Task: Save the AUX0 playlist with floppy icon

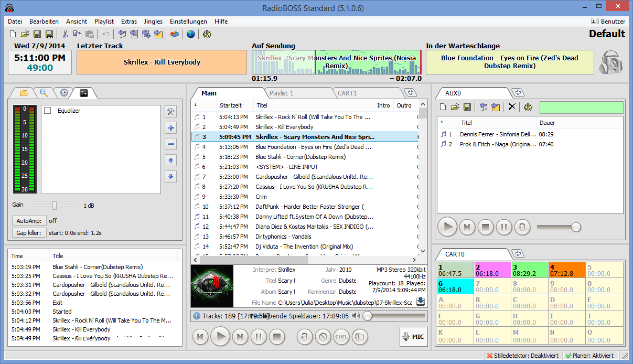Action: pyautogui.click(x=467, y=107)
